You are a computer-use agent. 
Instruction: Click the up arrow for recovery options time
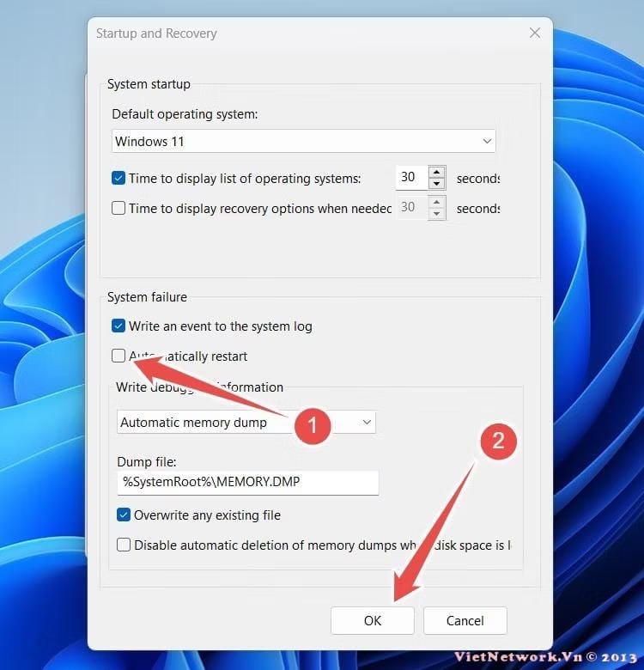437,202
